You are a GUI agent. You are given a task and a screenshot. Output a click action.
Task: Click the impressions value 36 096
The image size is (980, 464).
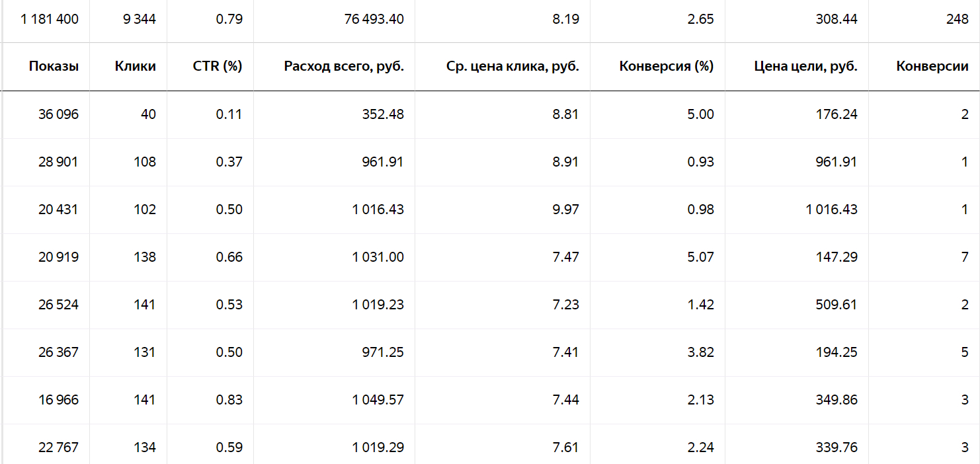[58, 114]
